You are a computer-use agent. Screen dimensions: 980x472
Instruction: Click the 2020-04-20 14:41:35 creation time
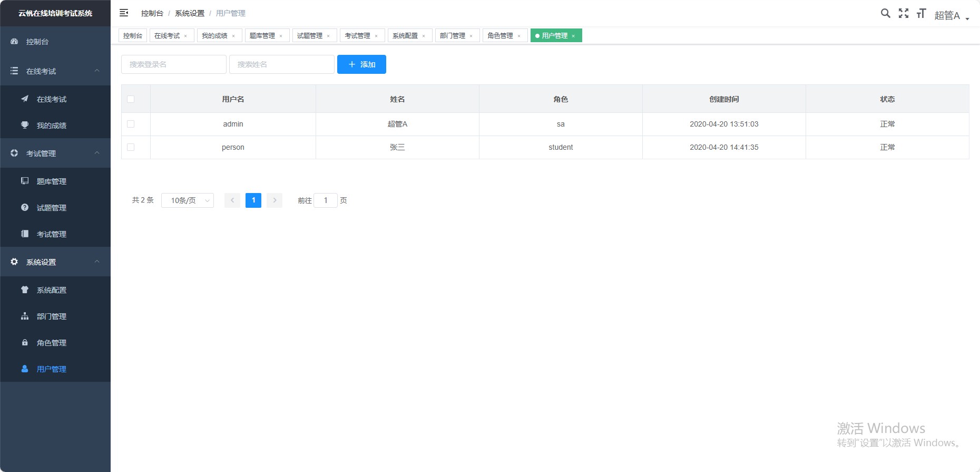(x=724, y=147)
